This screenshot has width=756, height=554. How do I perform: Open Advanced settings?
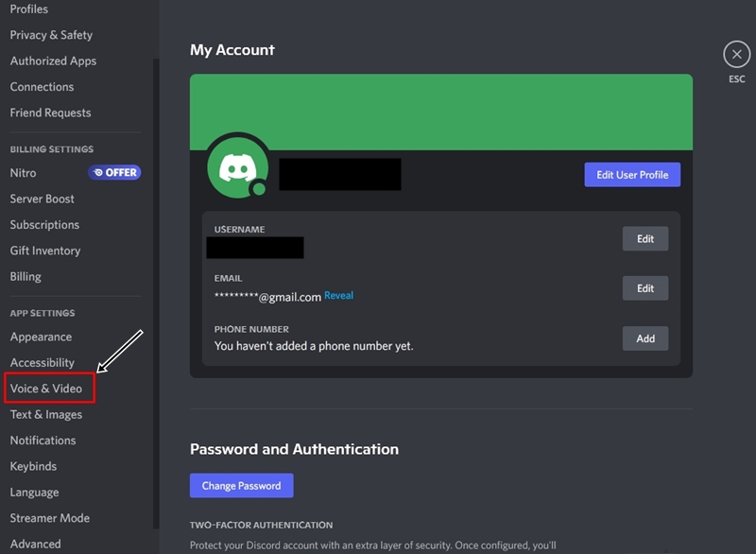coord(36,544)
